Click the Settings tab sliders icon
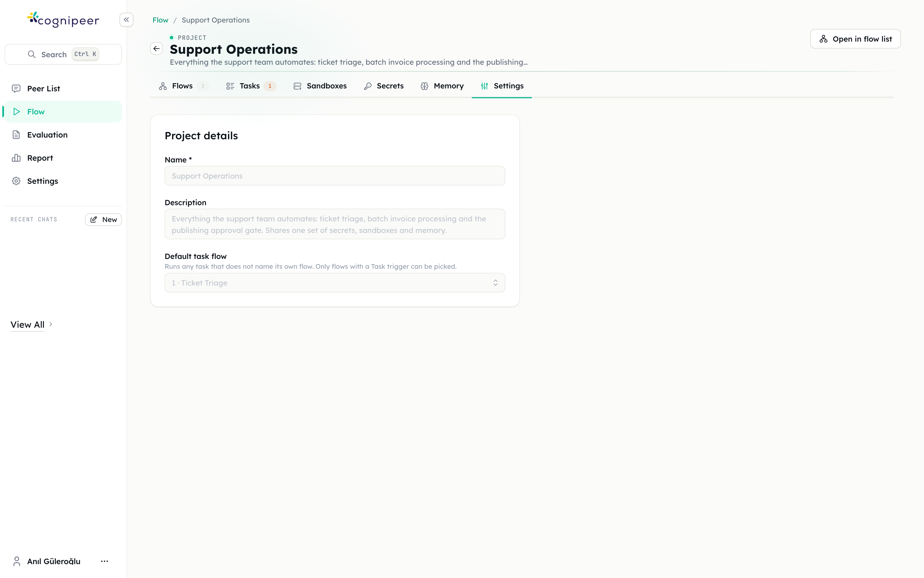The width and height of the screenshot is (924, 578). pos(485,86)
